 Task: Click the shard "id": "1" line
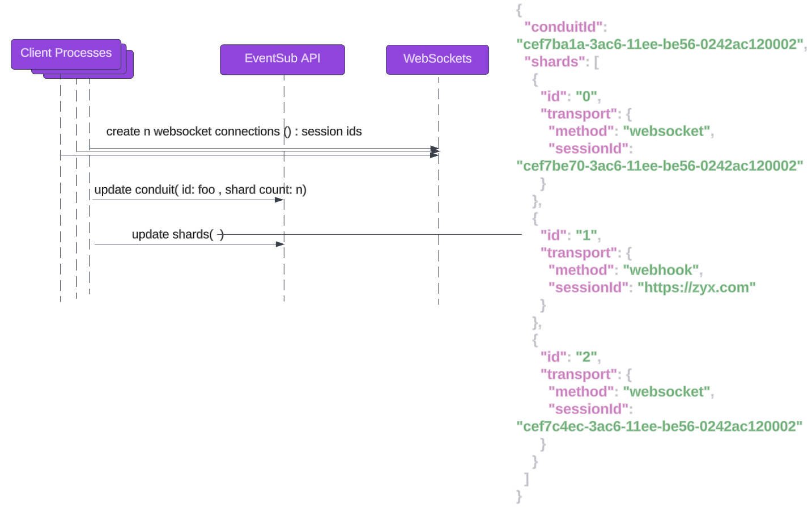tap(570, 235)
